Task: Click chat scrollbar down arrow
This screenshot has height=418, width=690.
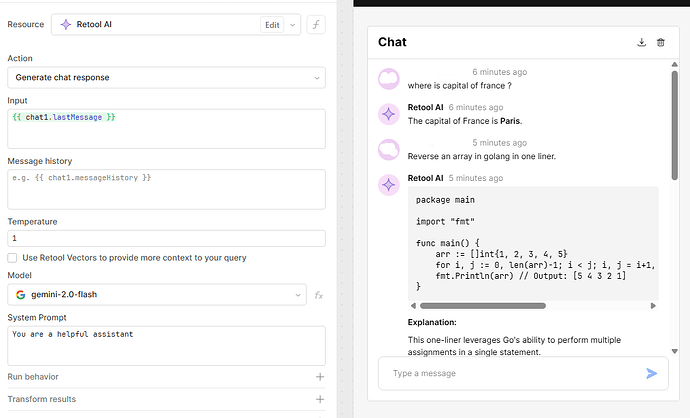Action: [675, 351]
